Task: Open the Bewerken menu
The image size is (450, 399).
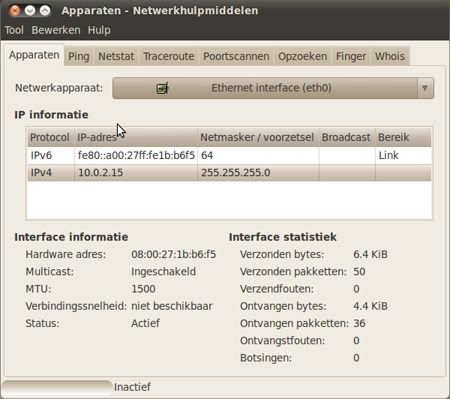Action: point(56,30)
